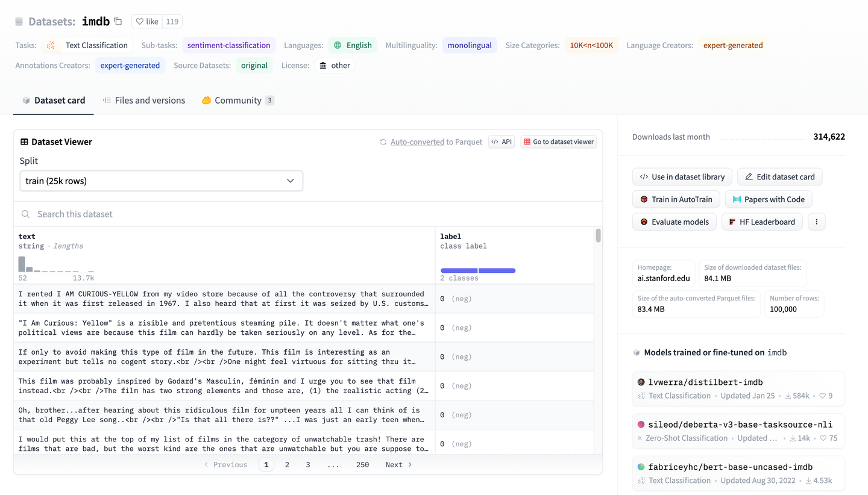This screenshot has height=495, width=868.
Task: Like the imdb dataset
Action: pos(146,22)
